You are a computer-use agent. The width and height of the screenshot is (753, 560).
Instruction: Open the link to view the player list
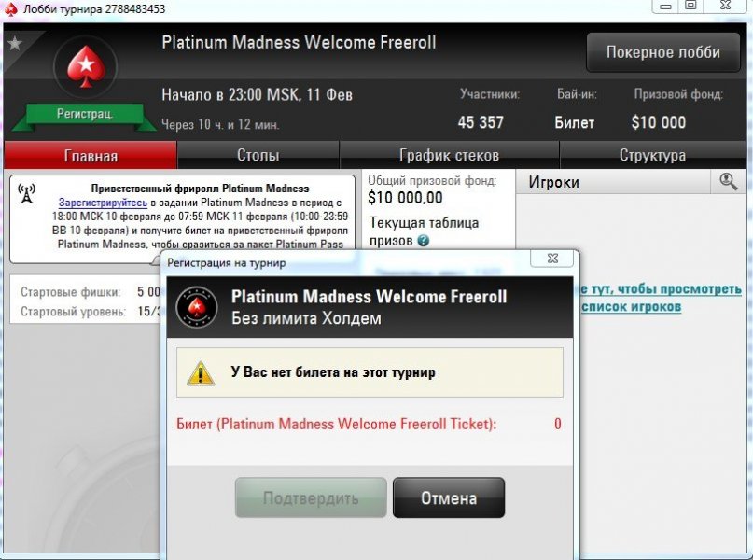(x=661, y=298)
